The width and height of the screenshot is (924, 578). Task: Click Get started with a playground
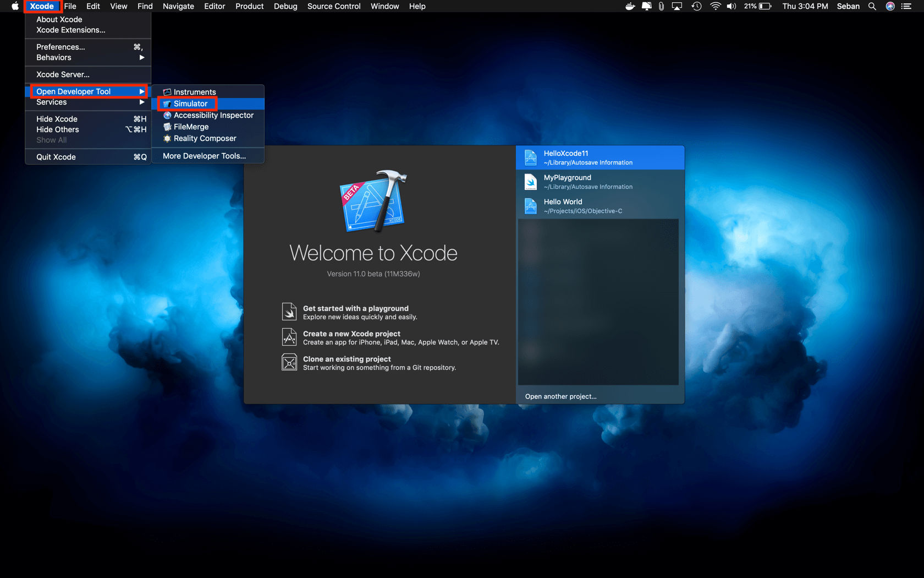pyautogui.click(x=356, y=308)
